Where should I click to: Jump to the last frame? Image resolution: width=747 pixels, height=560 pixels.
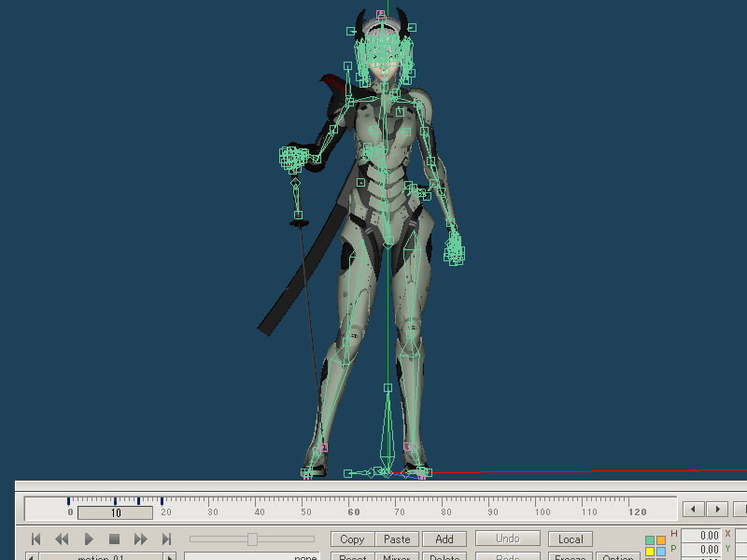click(166, 539)
